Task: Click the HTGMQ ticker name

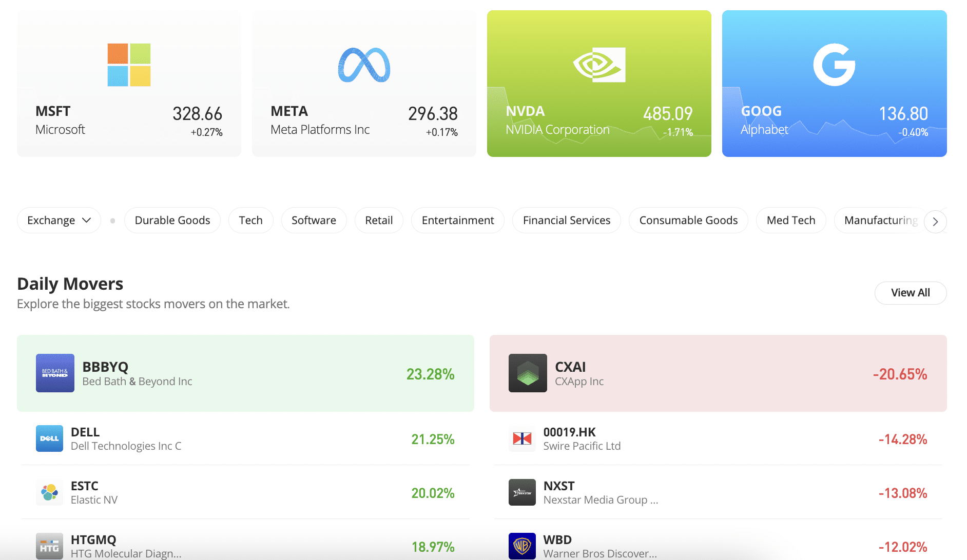Action: click(93, 540)
